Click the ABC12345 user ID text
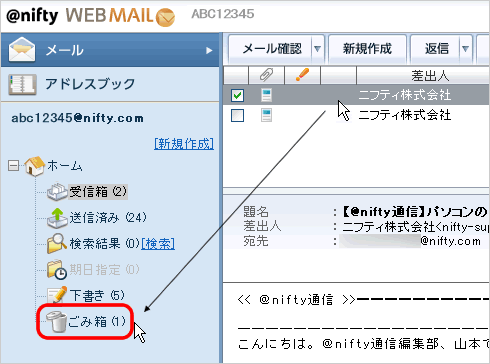Viewport: 490px width, 364px height. (x=223, y=14)
